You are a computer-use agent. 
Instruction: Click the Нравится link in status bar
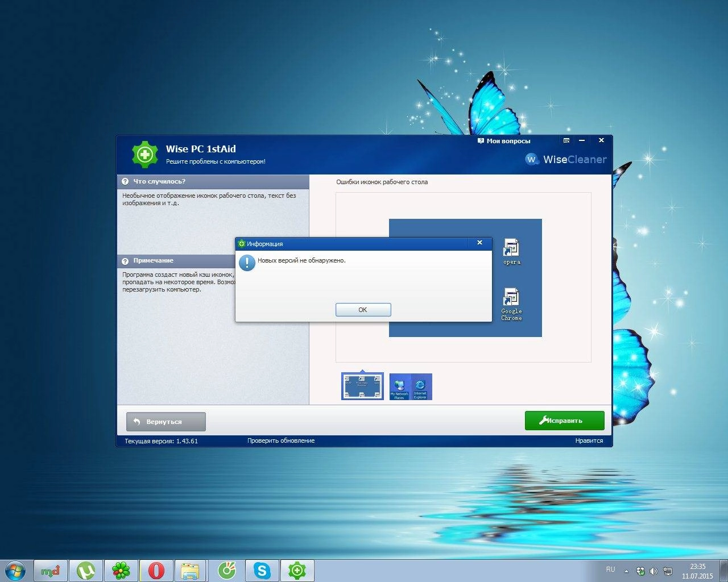(x=589, y=440)
